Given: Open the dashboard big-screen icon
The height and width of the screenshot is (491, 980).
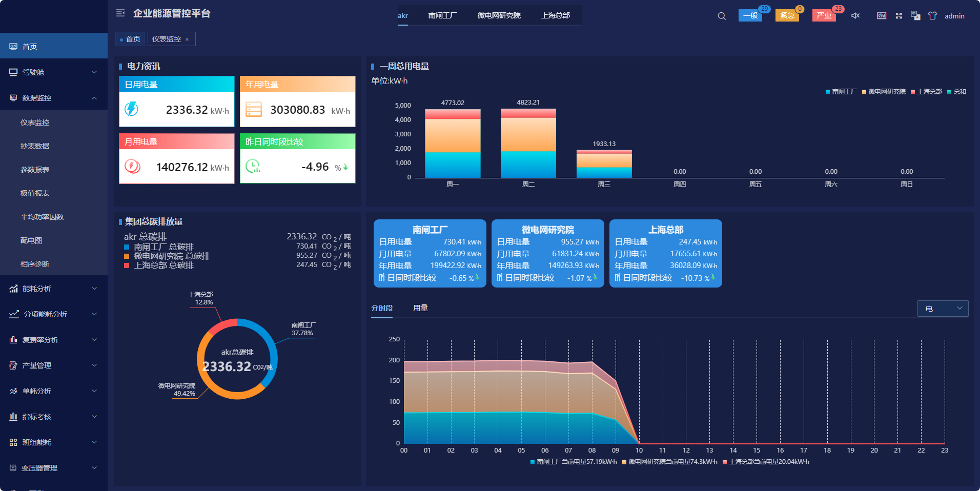Looking at the screenshot, I should (x=882, y=16).
